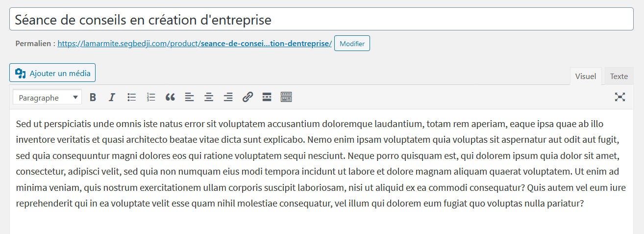Align text to the right
The width and height of the screenshot is (644, 234).
coord(228,97)
